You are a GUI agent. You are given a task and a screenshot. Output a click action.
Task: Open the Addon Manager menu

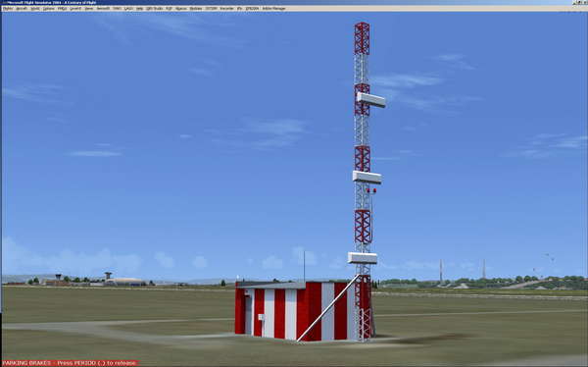pyautogui.click(x=273, y=8)
